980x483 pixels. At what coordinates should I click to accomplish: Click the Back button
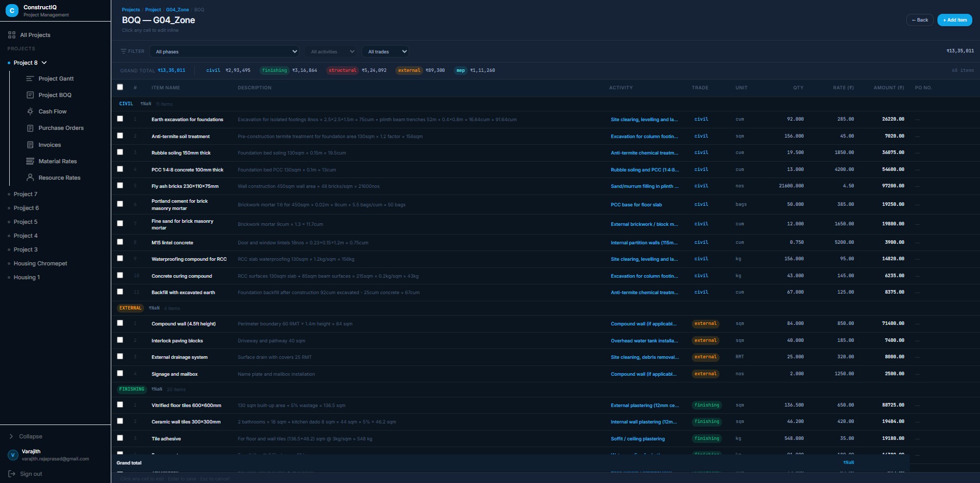pos(919,20)
